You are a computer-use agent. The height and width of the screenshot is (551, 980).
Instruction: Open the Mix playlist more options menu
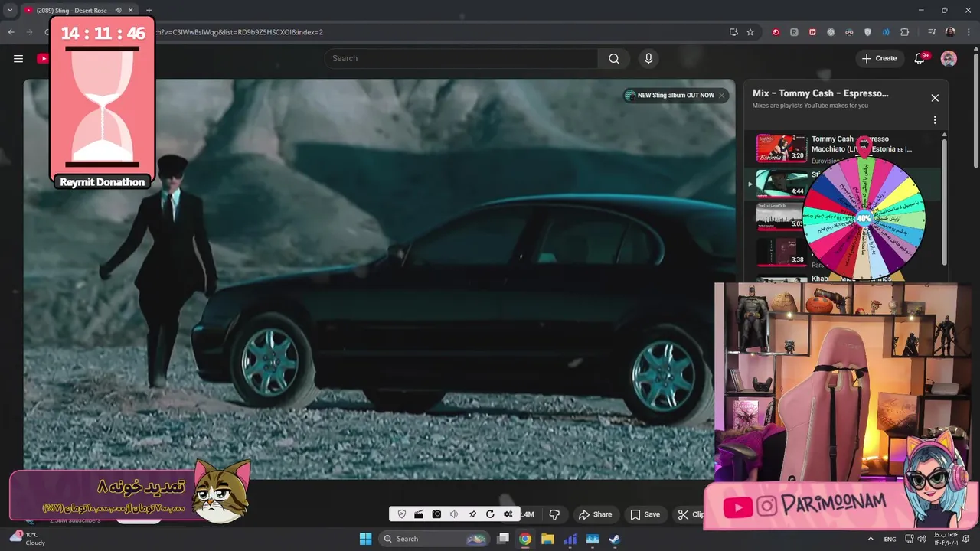[935, 120]
